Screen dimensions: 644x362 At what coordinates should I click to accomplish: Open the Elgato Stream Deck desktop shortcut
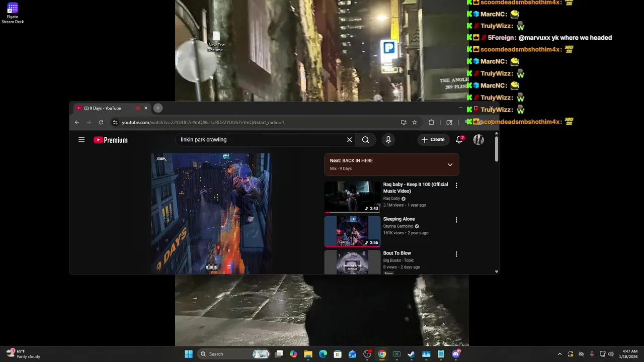click(x=13, y=13)
